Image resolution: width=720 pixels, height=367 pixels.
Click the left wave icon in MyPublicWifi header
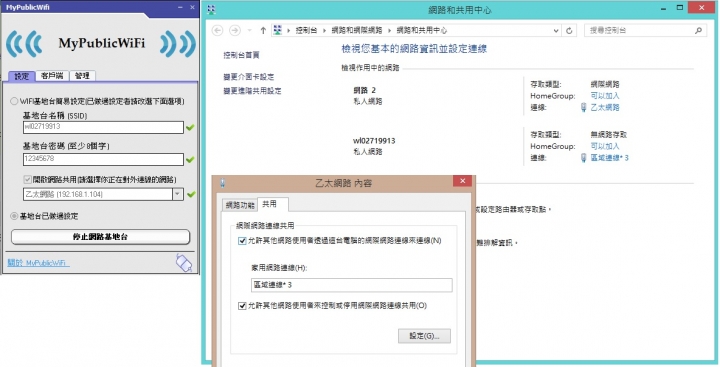click(x=24, y=44)
